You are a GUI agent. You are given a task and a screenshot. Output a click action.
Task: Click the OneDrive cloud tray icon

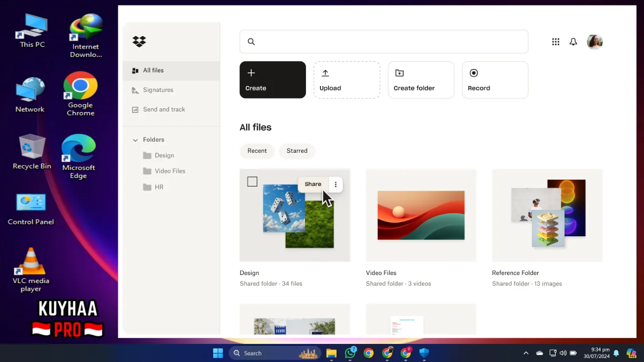pyautogui.click(x=539, y=353)
